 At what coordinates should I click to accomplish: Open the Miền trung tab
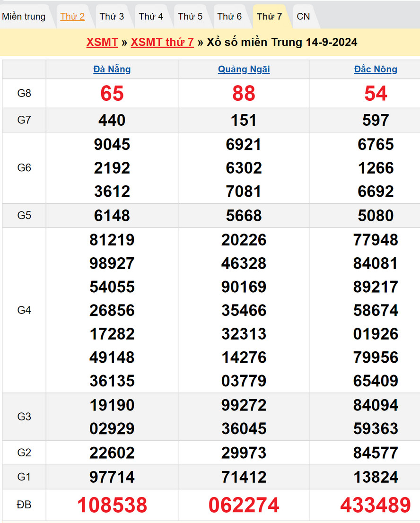24,17
